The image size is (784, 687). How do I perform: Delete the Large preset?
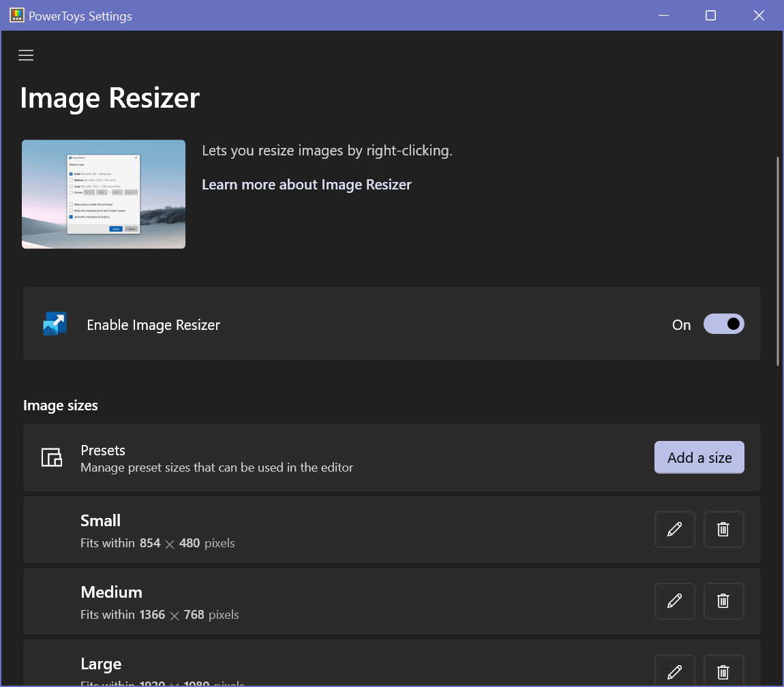[x=723, y=671]
